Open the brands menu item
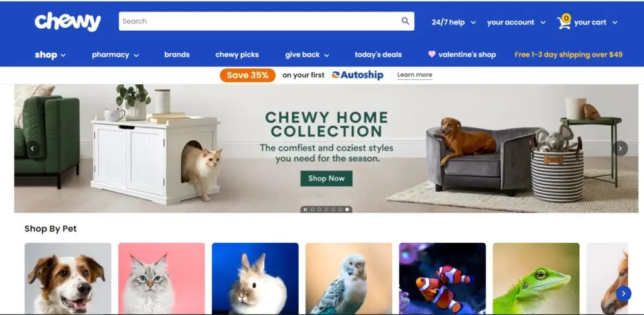The height and width of the screenshot is (315, 644). coord(177,55)
